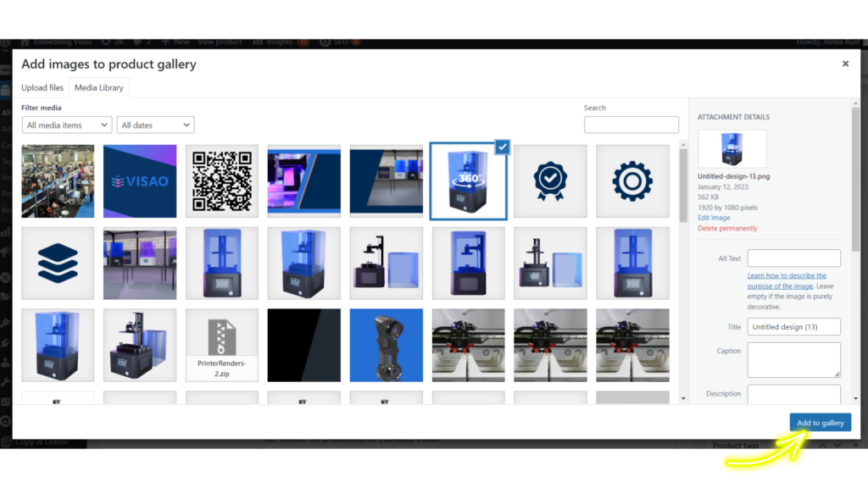Click the Title field with Untitled design
The image size is (868, 488).
793,326
